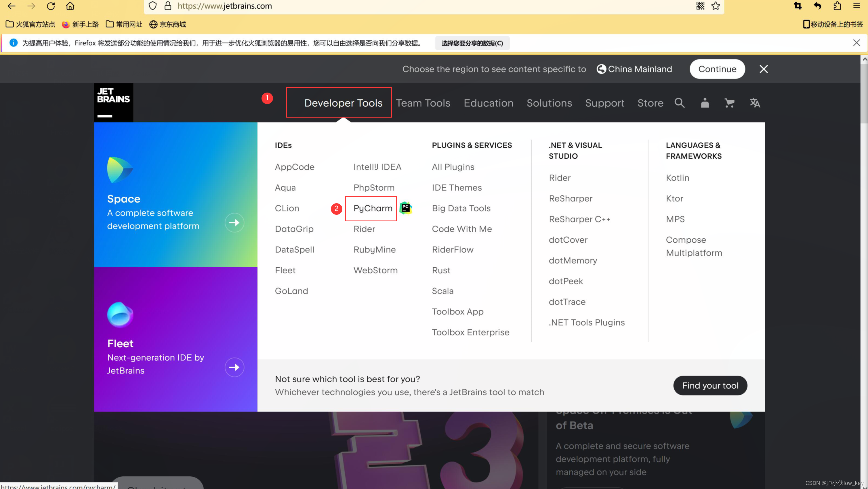The image size is (868, 489).
Task: Expand the 选择您要分享的数据 dropdown
Action: tap(472, 43)
